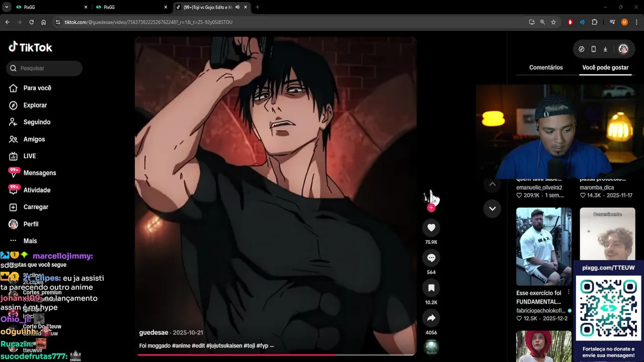644x362 pixels.
Task: Open emanuelle_oliveira2 profile link
Action: 539,188
